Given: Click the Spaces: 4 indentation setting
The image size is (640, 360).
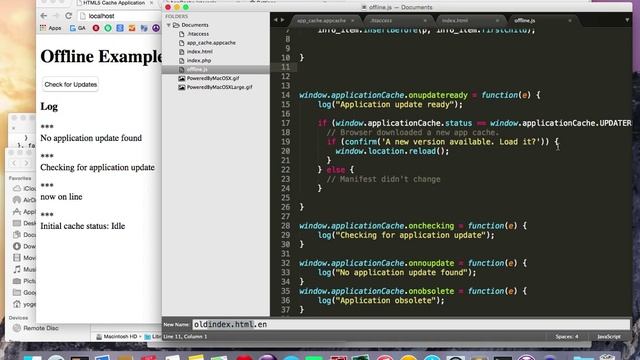Looking at the screenshot, I should click(567, 337).
